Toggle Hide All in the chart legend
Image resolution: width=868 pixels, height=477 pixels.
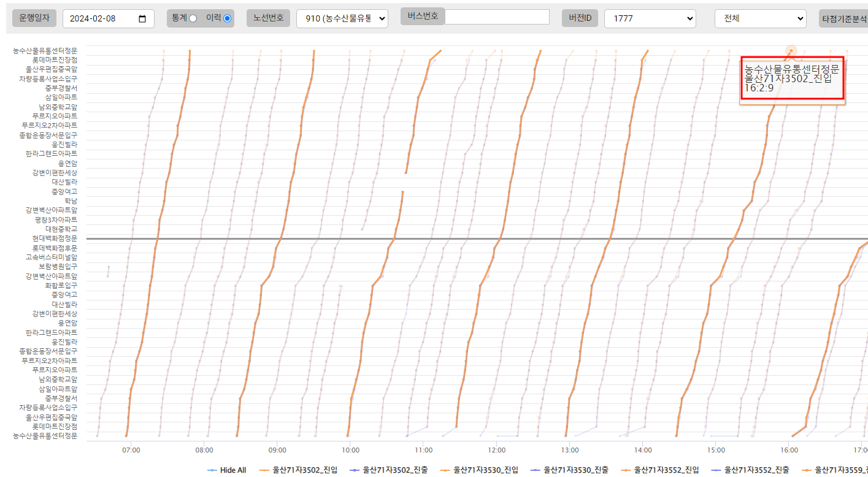[x=227, y=470]
